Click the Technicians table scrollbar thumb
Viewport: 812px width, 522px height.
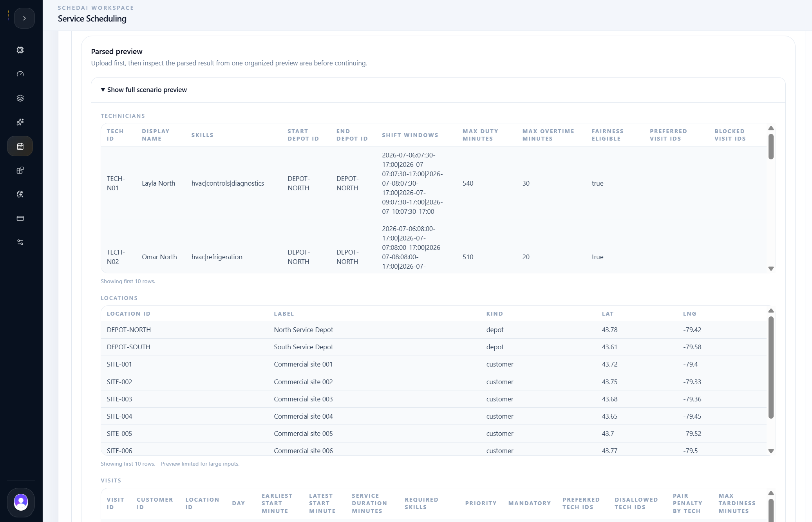click(771, 146)
